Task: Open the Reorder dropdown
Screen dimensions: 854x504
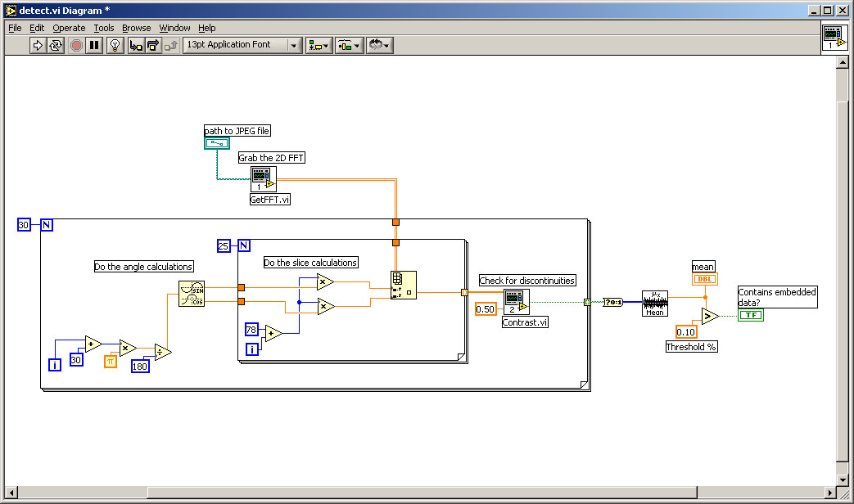Action: click(379, 45)
